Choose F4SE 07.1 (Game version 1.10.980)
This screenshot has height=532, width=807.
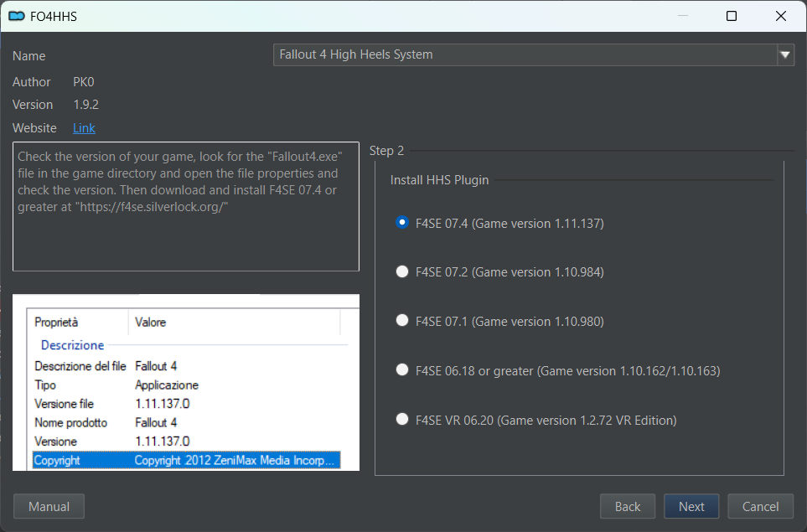[499, 321]
